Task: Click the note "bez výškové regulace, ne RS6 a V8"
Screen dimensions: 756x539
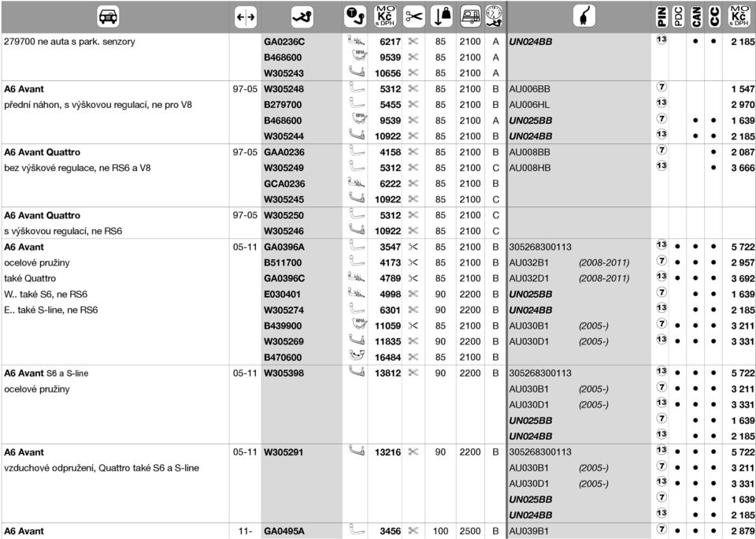Action: click(77, 168)
